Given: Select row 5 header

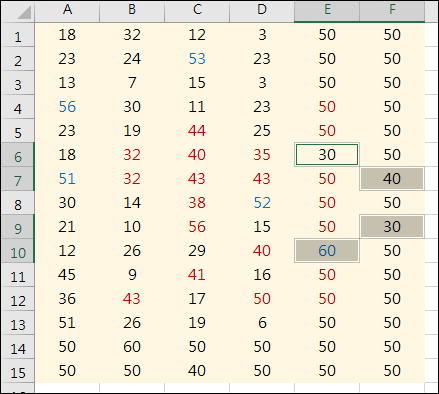Looking at the screenshot, I should coord(18,131).
